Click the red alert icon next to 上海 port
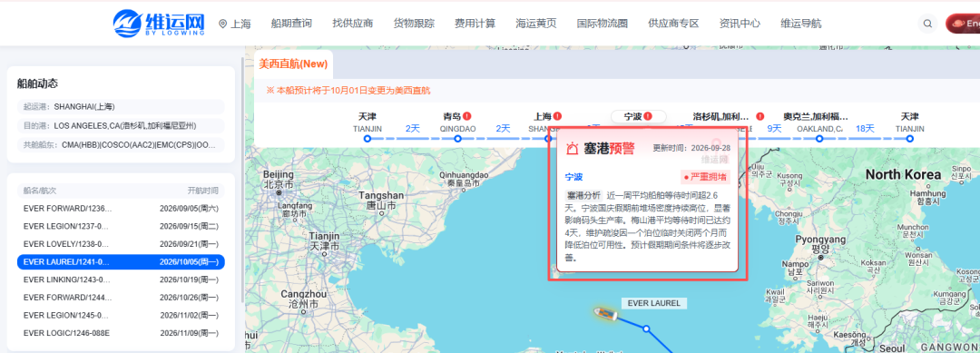Viewport: 980px width, 353px height. coord(557,116)
